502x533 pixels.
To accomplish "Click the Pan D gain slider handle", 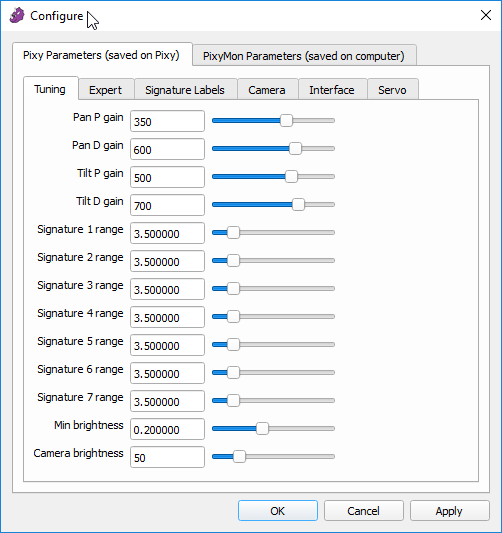I will click(x=295, y=149).
